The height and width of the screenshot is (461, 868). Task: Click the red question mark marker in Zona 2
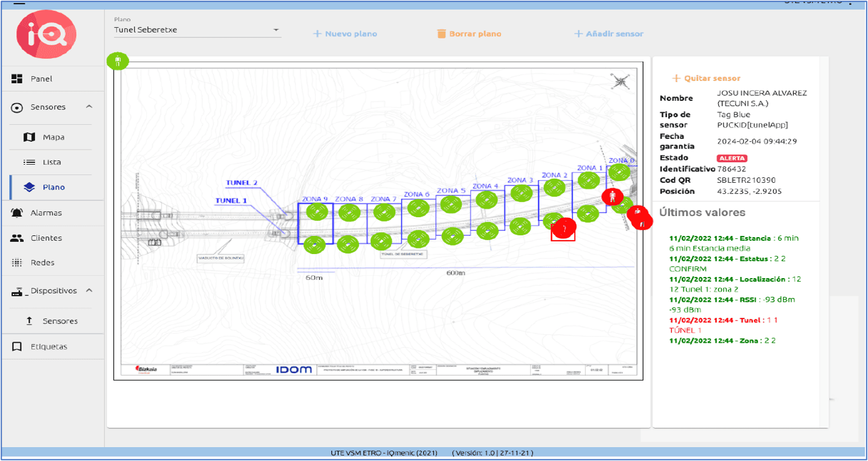pos(564,227)
